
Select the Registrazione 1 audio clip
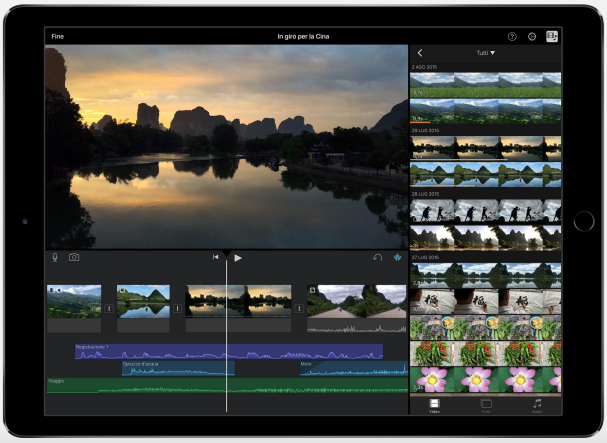(x=229, y=351)
